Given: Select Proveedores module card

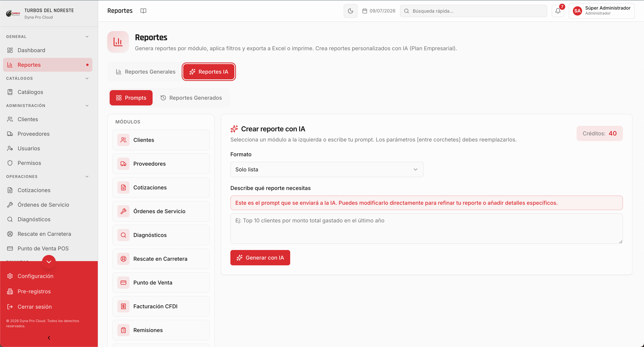Looking at the screenshot, I should (161, 164).
